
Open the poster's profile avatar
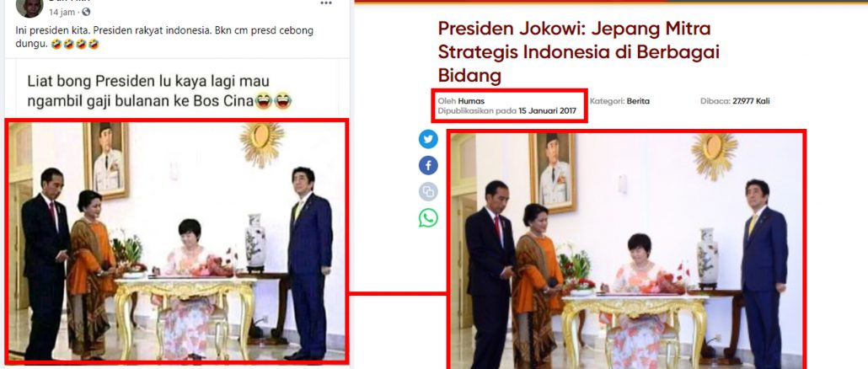[x=29, y=7]
